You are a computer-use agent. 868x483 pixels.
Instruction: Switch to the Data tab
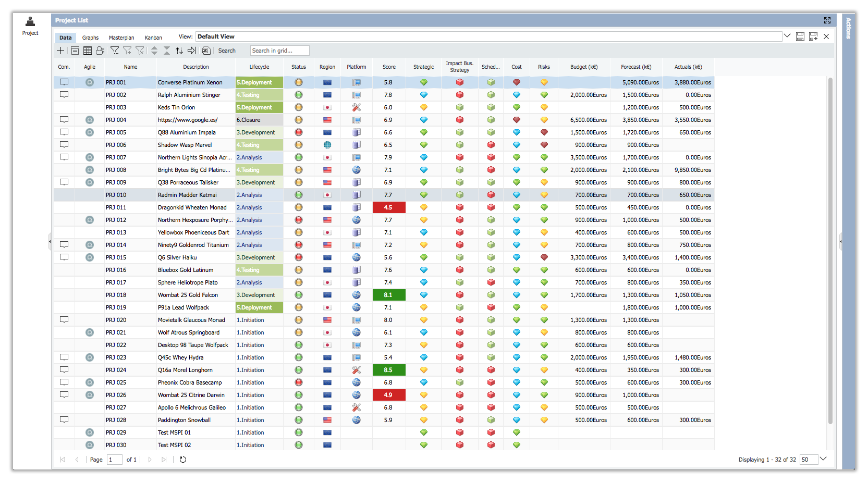(66, 38)
